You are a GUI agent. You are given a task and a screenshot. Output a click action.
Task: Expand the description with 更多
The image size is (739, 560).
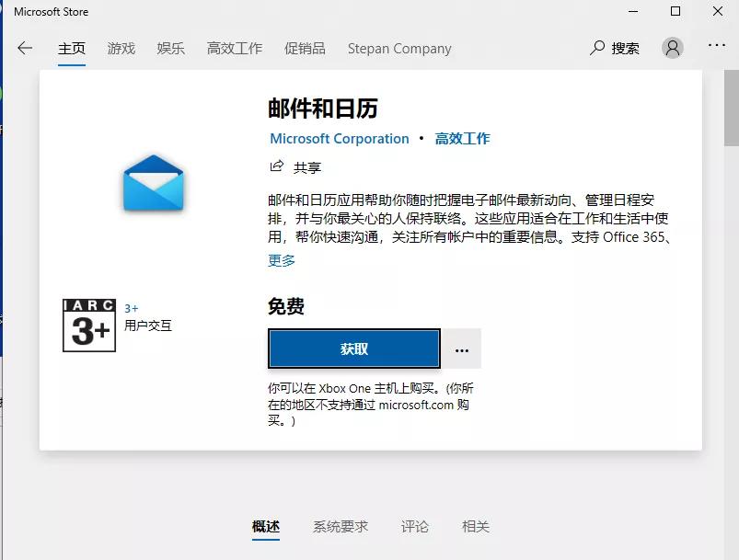pyautogui.click(x=279, y=260)
